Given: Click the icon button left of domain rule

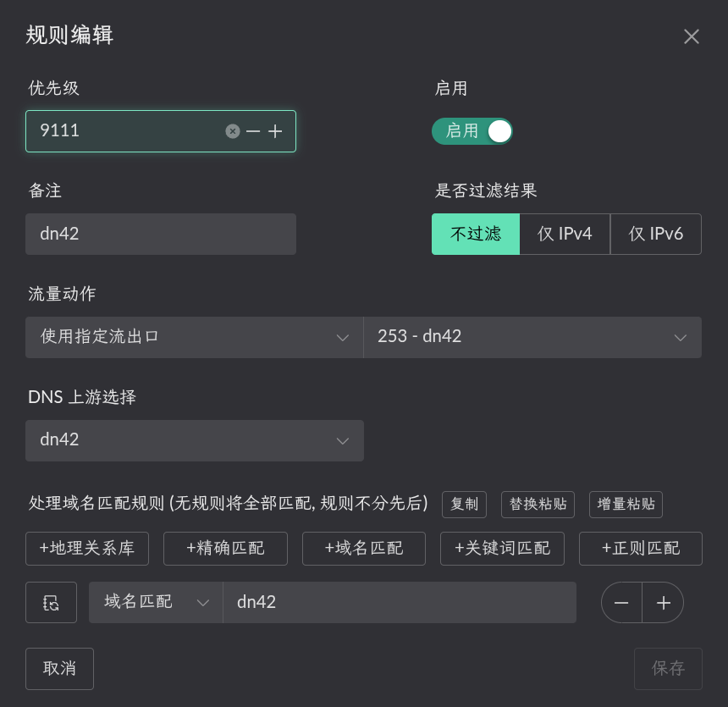Looking at the screenshot, I should (x=52, y=602).
